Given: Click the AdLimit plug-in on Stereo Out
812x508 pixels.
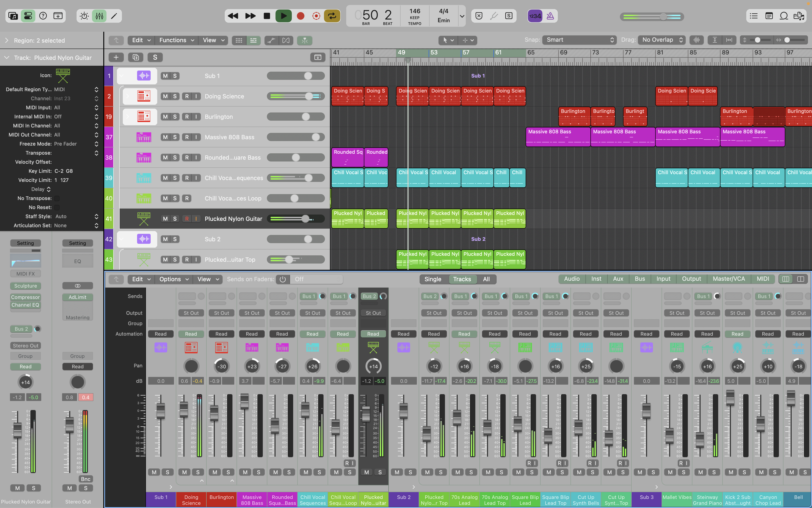Looking at the screenshot, I should point(77,297).
